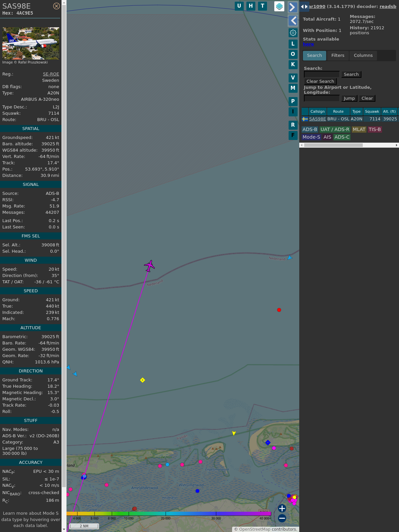Screen dimensions: 399x532
Task: Open the map layers selector icon
Action: [x=279, y=6]
